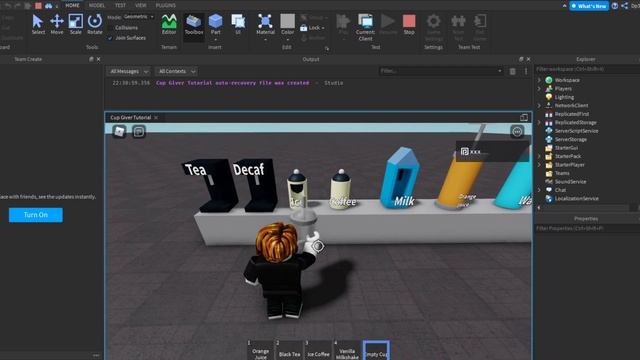Switch to the VIEW ribbon tab
The image size is (640, 360).
140,6
